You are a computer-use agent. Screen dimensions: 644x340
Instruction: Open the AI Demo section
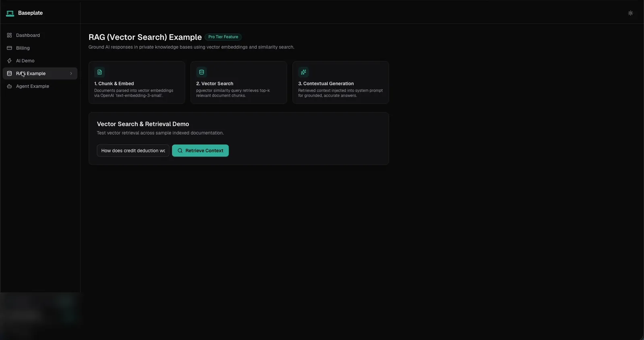tap(40, 61)
